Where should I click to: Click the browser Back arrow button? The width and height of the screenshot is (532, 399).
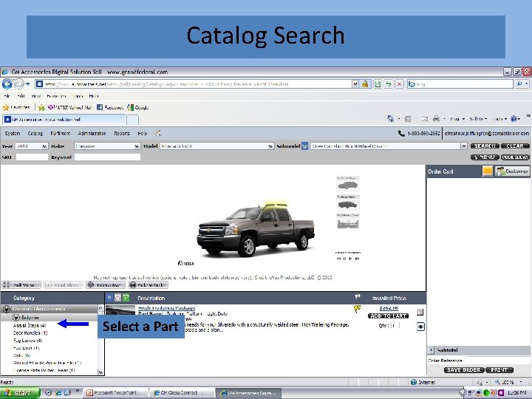[x=7, y=83]
